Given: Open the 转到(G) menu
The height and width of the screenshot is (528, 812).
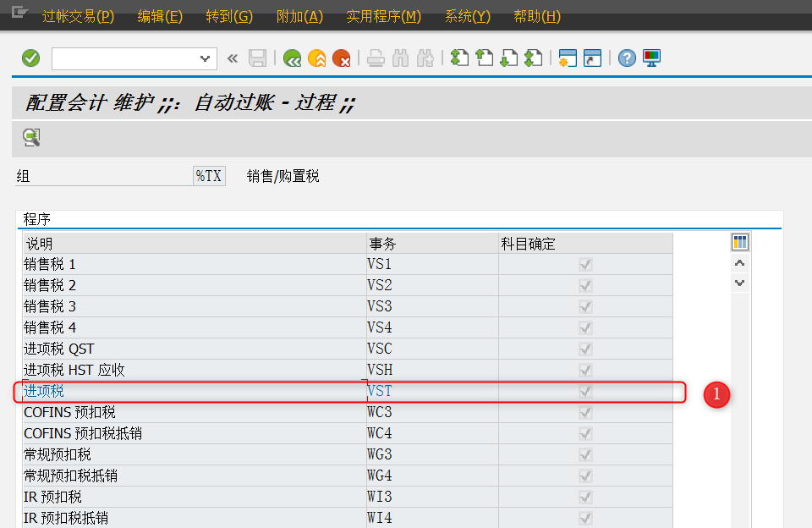Looking at the screenshot, I should point(229,17).
